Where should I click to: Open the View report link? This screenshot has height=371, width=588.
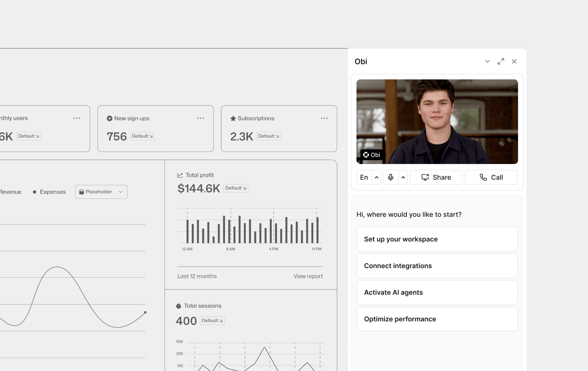click(308, 276)
